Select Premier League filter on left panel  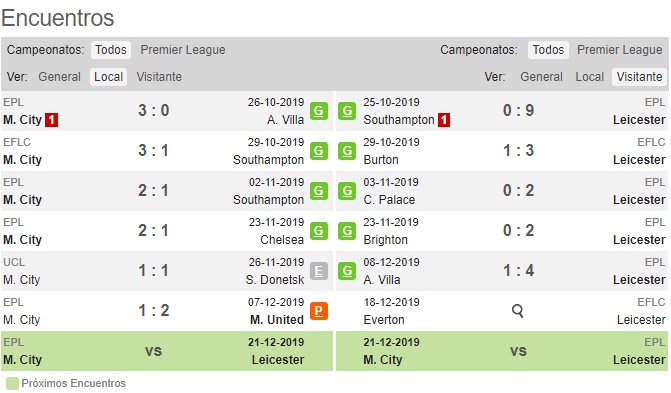point(183,50)
